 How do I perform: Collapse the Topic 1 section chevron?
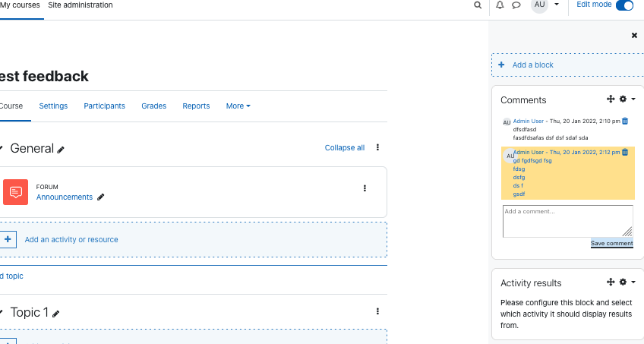[x=2, y=312]
